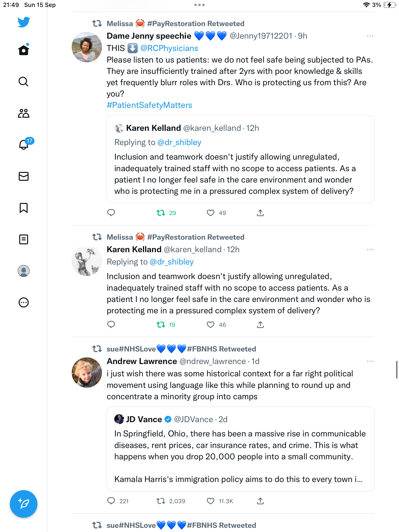Open the #PatientSafetyMatters hashtag link
The image size is (399, 532).
[x=149, y=105]
